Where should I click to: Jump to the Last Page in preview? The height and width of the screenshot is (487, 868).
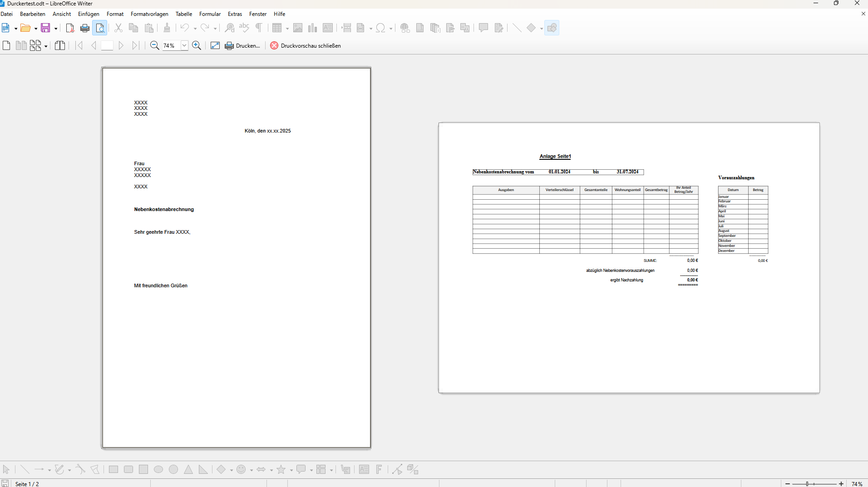[135, 45]
